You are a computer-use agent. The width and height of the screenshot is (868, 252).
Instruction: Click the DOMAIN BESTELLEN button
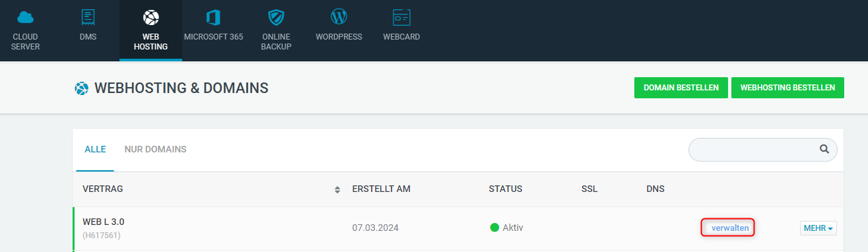pos(681,88)
